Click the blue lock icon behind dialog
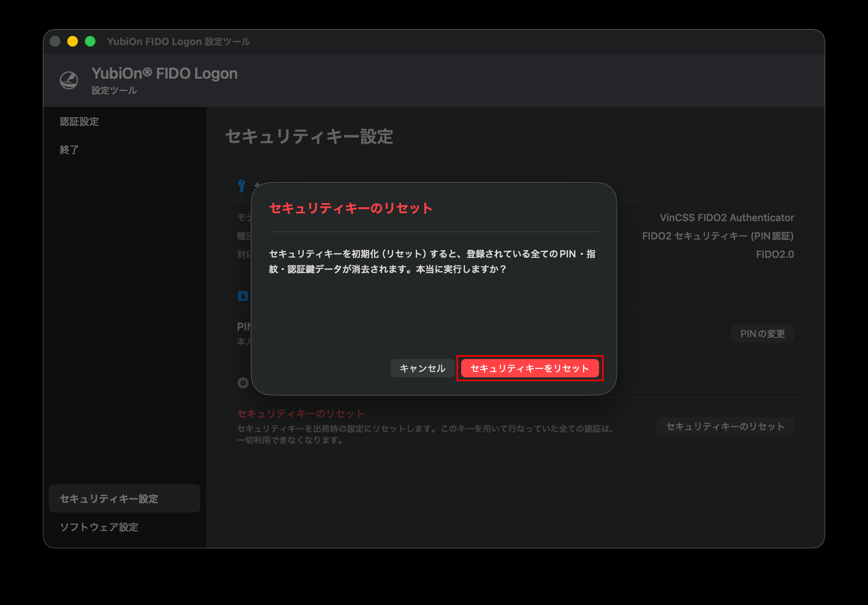The width and height of the screenshot is (868, 605). (x=243, y=296)
